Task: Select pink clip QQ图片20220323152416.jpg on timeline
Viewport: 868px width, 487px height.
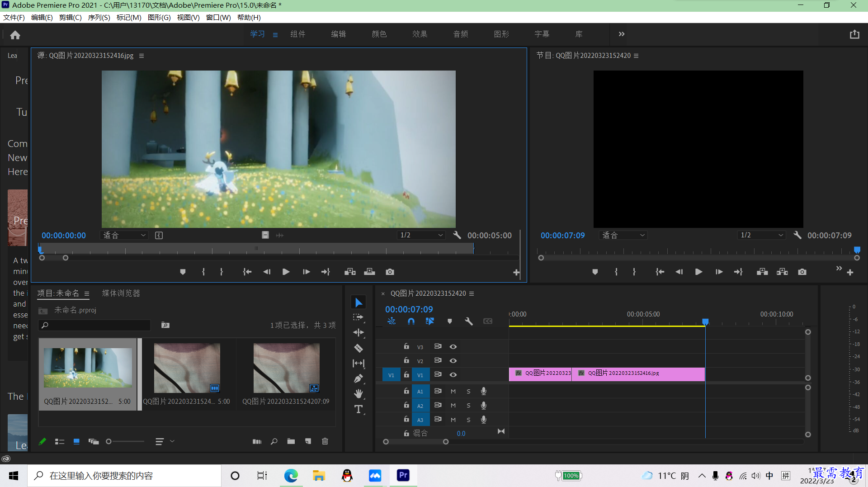Action: [638, 374]
